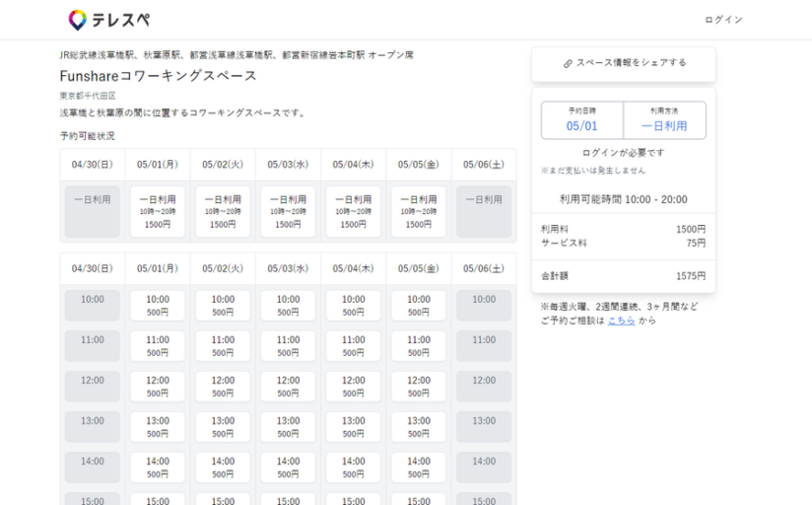Pick 10:00 slot on 05/05(金)
The image size is (812, 505).
(x=419, y=306)
